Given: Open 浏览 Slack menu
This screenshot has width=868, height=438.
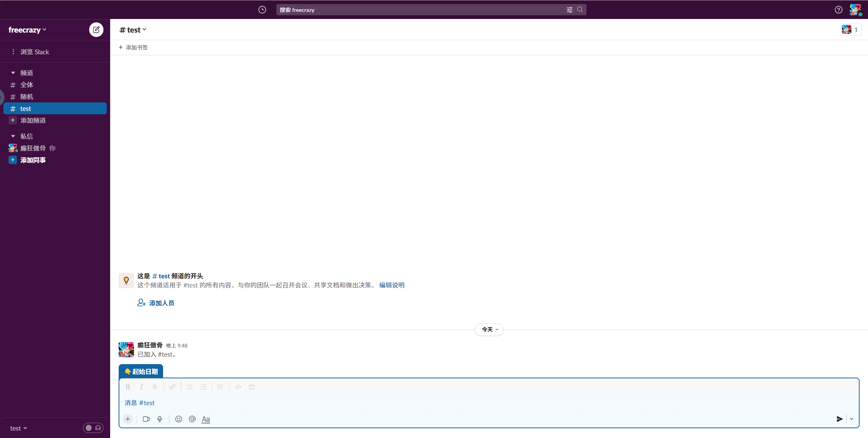Looking at the screenshot, I should [x=34, y=52].
